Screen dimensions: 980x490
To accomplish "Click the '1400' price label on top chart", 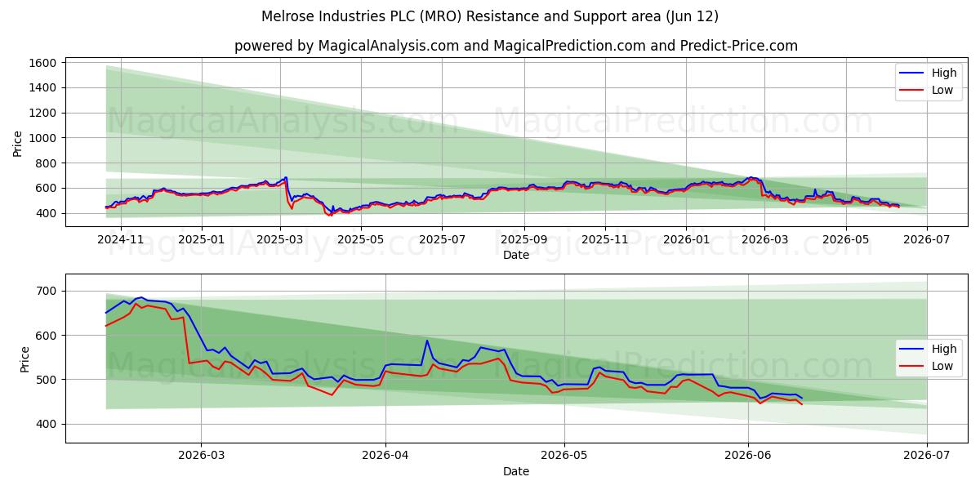I will click(42, 87).
